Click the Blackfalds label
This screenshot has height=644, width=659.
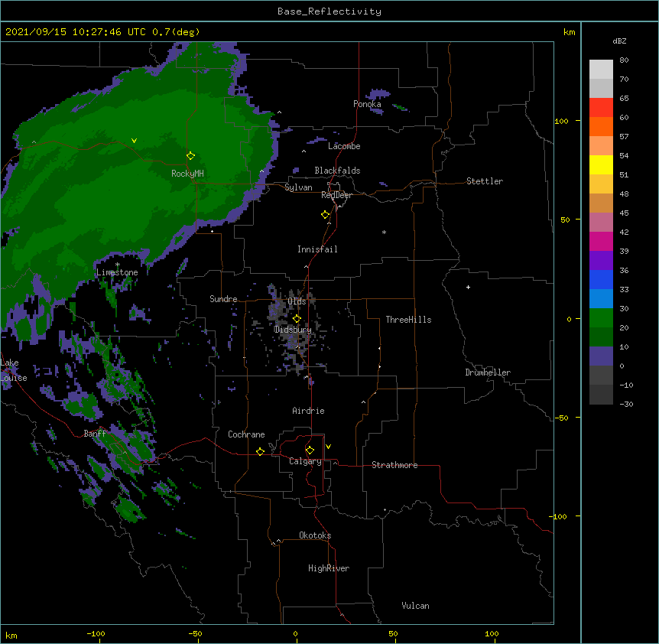point(337,171)
